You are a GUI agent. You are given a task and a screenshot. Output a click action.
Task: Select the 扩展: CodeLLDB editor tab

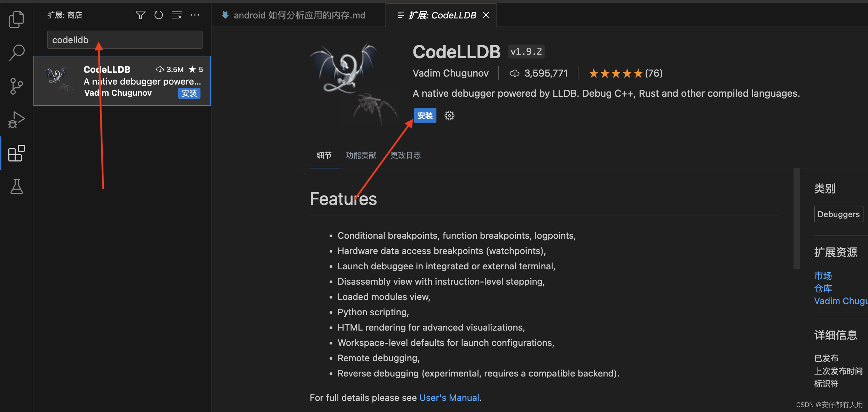click(x=441, y=15)
